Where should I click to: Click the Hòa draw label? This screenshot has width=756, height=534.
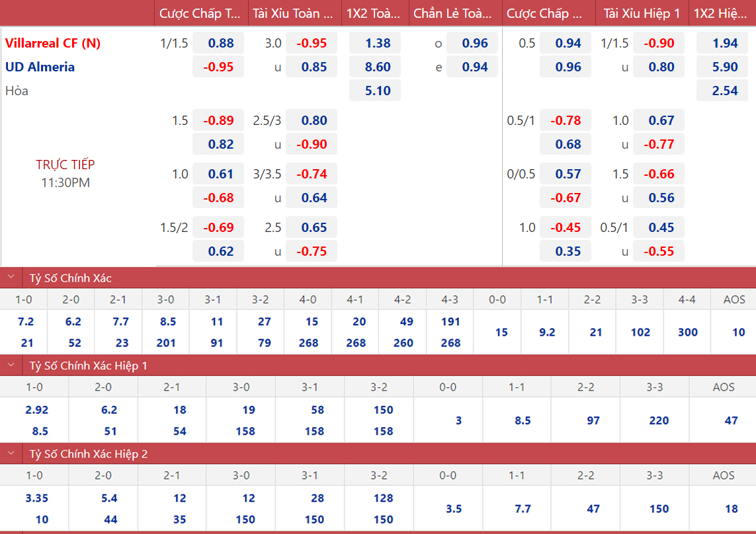17,91
